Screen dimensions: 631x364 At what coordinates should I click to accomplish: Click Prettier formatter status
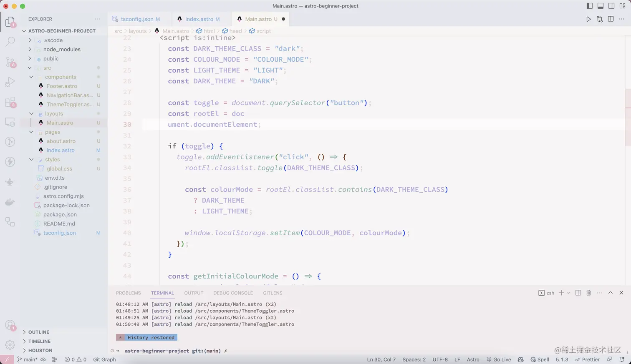tap(587, 359)
